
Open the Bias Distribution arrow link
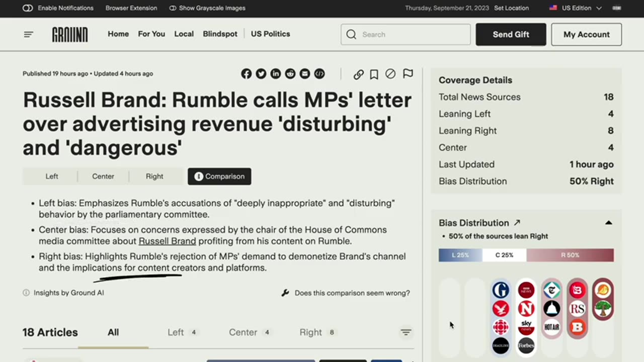tap(517, 223)
